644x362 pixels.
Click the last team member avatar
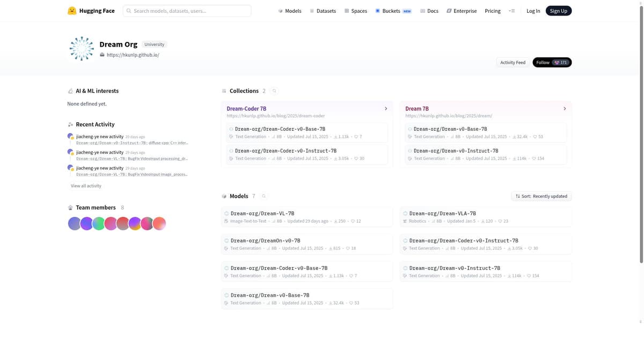pos(159,224)
